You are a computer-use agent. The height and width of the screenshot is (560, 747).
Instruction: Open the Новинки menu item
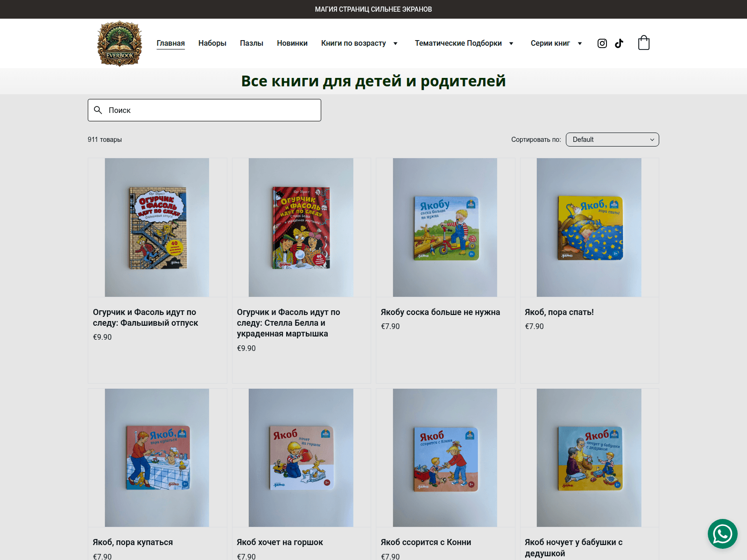click(292, 43)
